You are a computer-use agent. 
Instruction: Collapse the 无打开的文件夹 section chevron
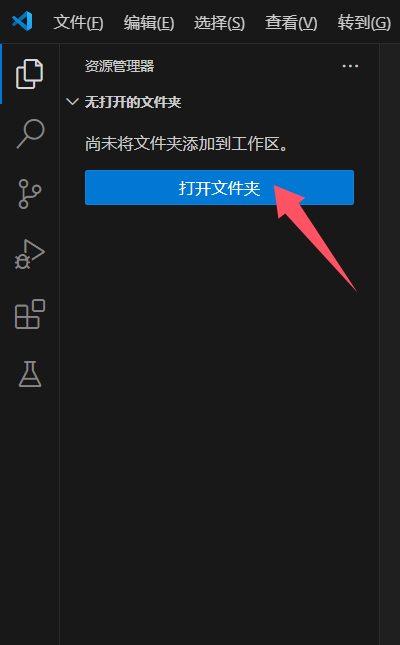pyautogui.click(x=72, y=102)
